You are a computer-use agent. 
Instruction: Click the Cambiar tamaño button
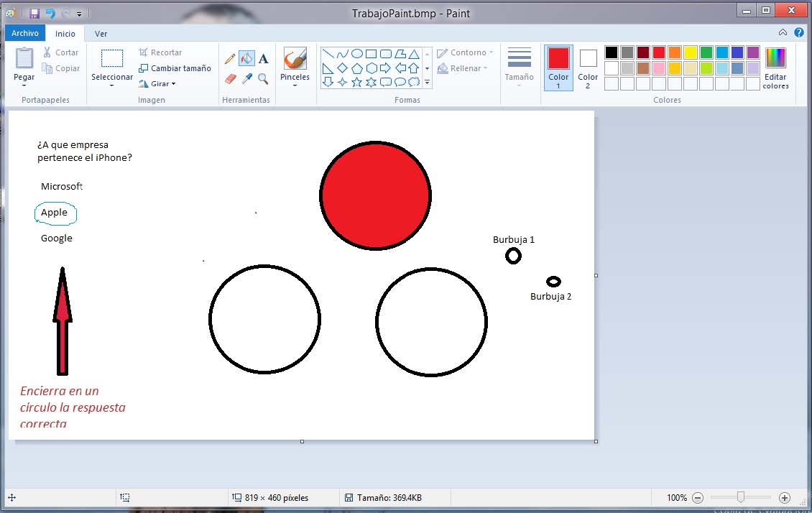tap(175, 68)
